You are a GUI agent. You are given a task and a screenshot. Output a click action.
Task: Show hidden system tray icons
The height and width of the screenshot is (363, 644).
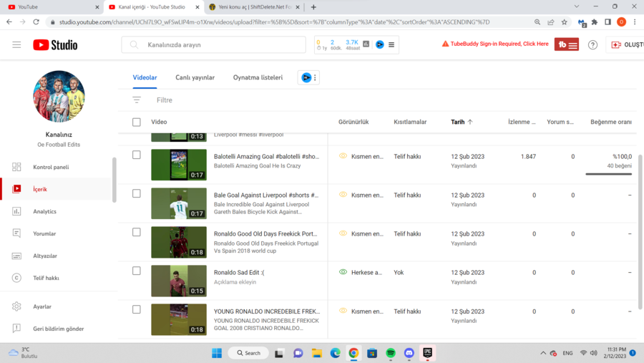[x=543, y=353]
